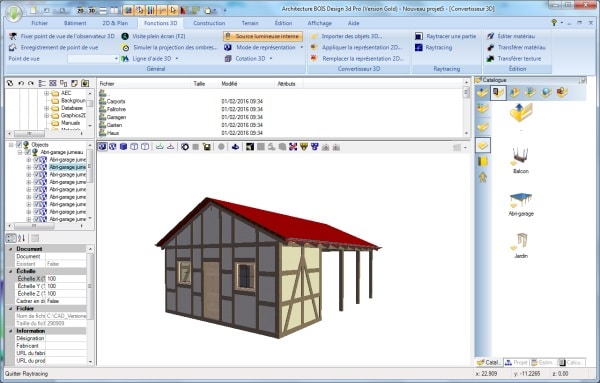This screenshot has width=600, height=383.
Task: Open the Construction ribbon tab
Action: click(x=209, y=23)
